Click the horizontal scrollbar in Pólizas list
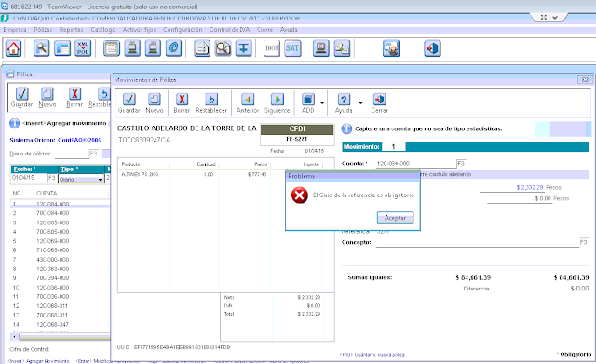This screenshot has height=364, width=596. (64, 337)
